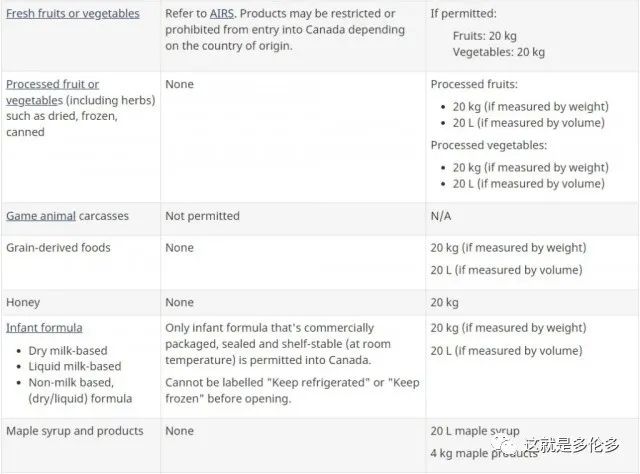Click the Liquid milk-based bullet item

[x=75, y=366]
